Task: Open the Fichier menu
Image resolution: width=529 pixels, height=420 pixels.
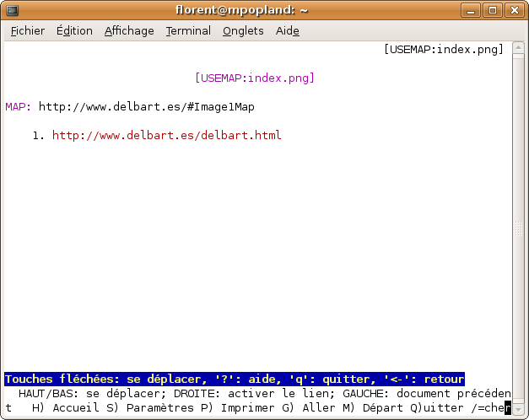Action: (28, 31)
